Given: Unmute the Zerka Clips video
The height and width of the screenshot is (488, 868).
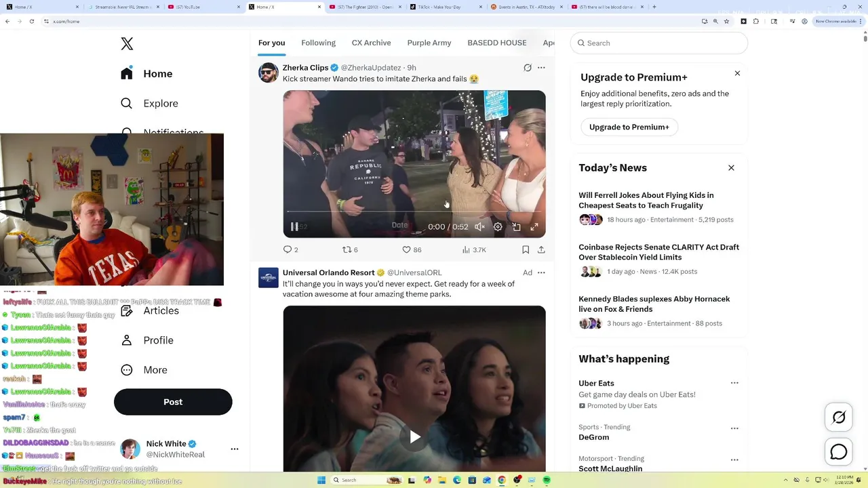Looking at the screenshot, I should (479, 227).
